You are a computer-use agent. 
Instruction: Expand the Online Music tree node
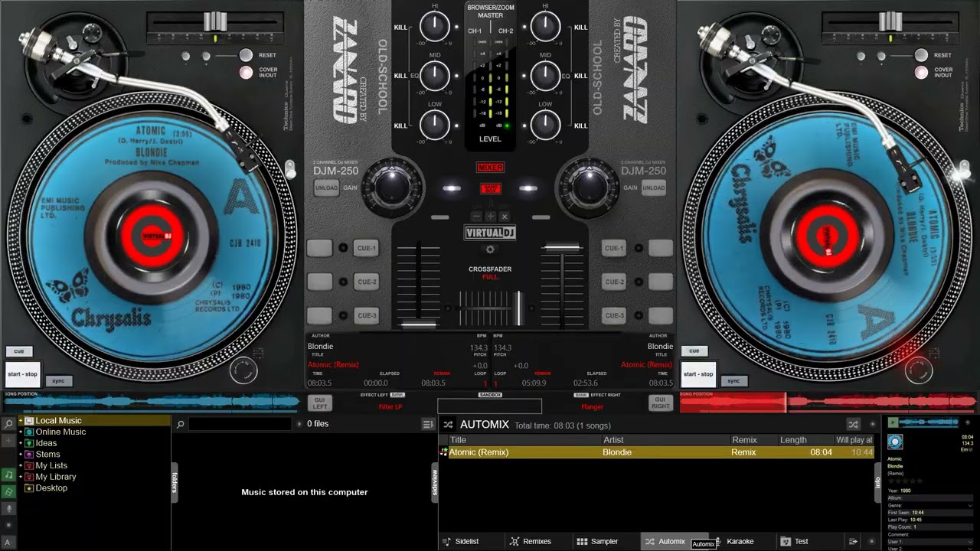(21, 432)
